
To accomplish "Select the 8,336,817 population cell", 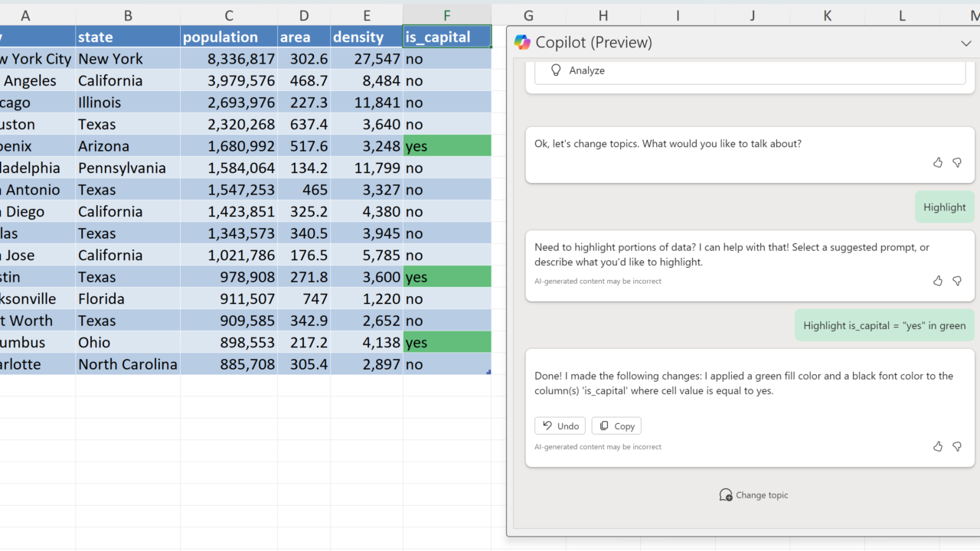I will pos(229,59).
